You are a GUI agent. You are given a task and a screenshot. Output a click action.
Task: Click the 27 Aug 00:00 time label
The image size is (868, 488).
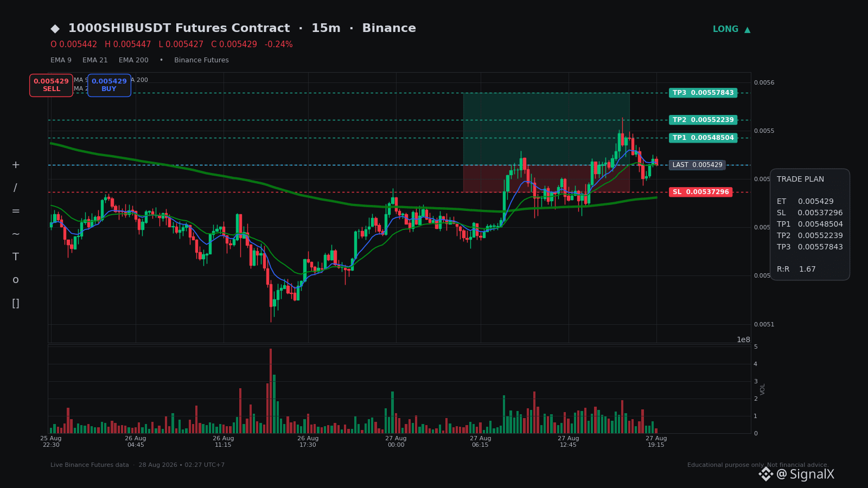tap(396, 441)
